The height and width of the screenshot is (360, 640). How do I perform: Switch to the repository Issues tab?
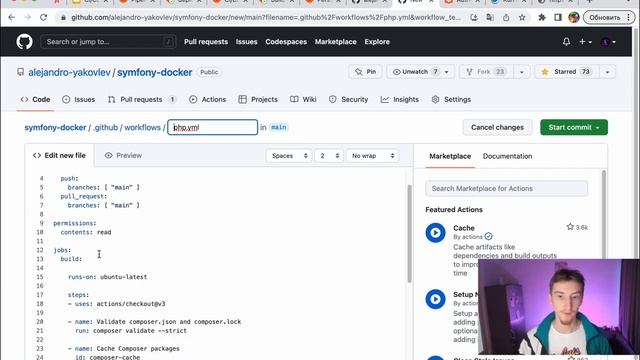[78, 100]
